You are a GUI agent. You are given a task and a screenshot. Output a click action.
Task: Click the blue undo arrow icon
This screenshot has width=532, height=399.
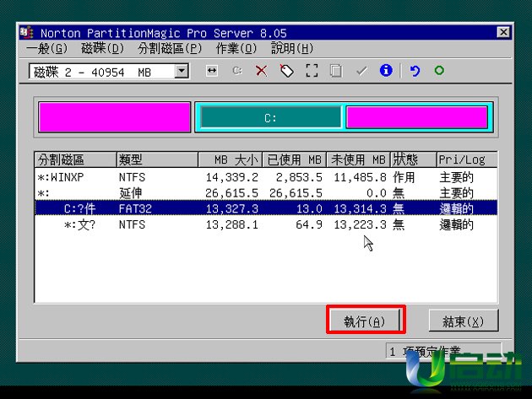click(x=415, y=72)
